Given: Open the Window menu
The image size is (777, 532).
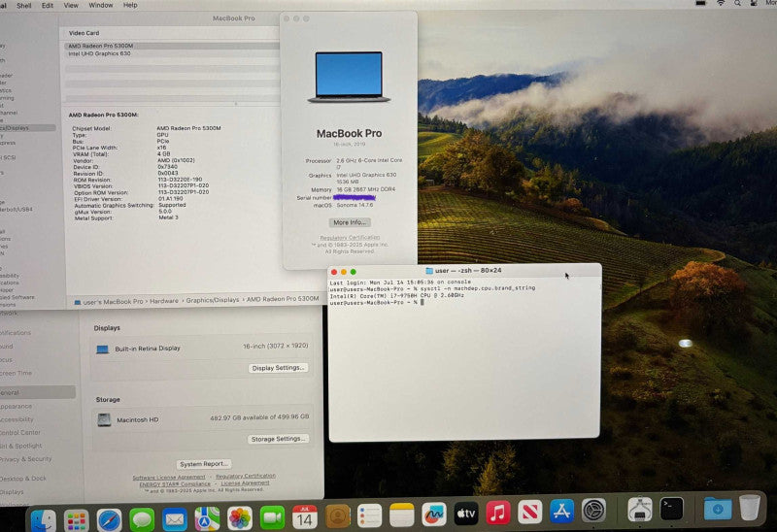Looking at the screenshot, I should pyautogui.click(x=101, y=5).
